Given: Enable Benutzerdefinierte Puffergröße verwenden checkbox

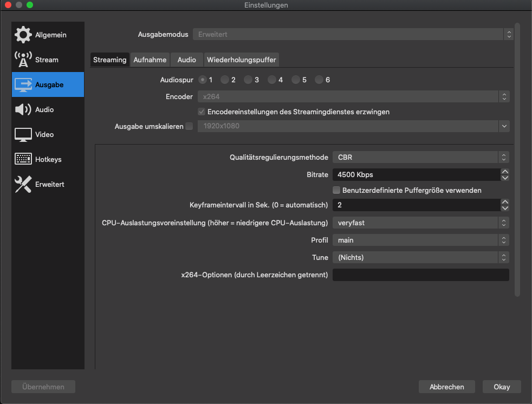Looking at the screenshot, I should (336, 190).
